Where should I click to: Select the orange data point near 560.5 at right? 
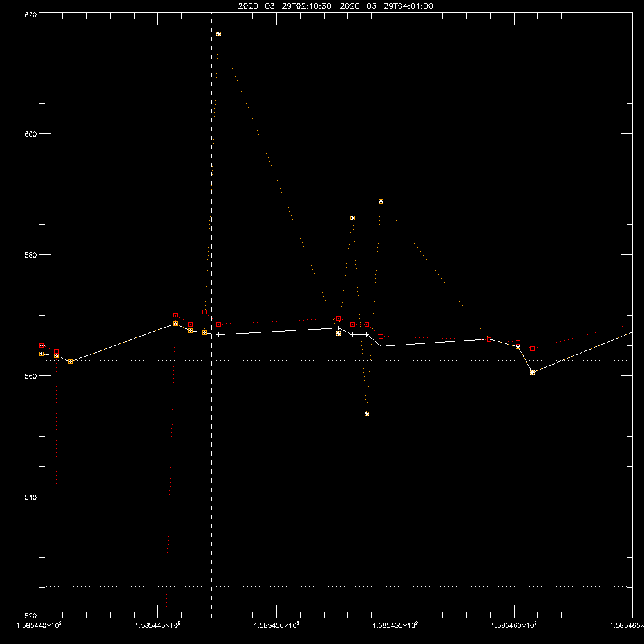click(x=533, y=372)
